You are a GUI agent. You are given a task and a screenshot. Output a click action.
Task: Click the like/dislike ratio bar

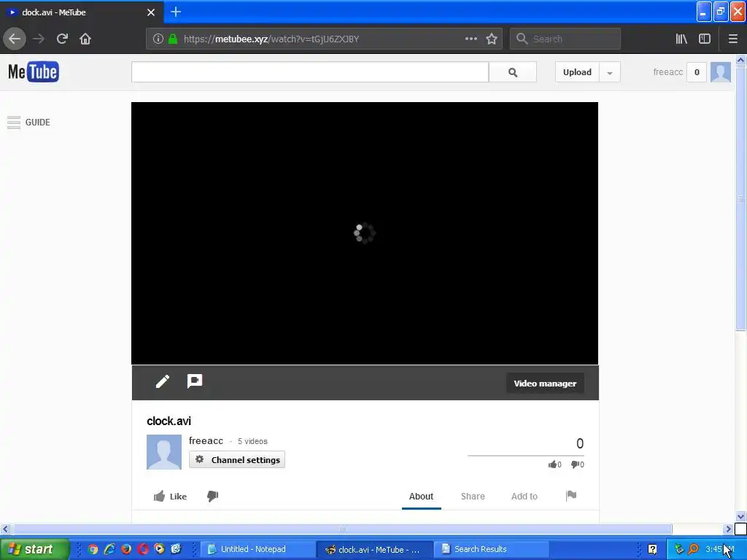click(525, 456)
